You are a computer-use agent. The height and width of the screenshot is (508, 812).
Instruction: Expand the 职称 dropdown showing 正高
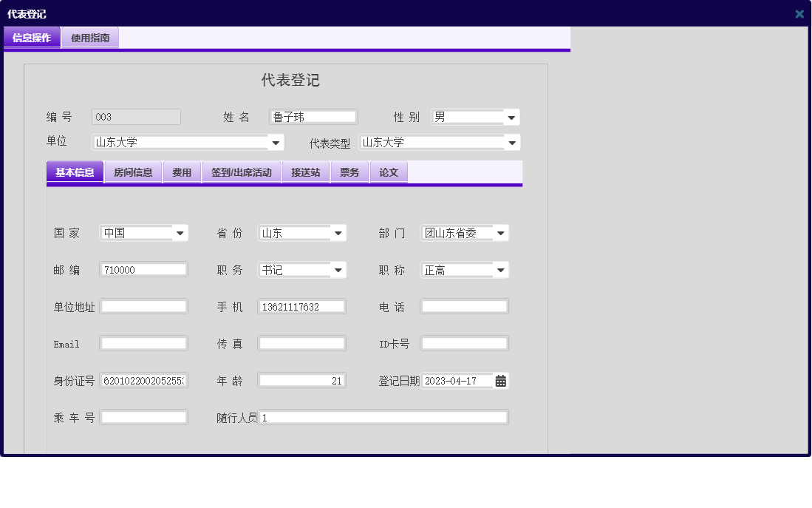(502, 269)
